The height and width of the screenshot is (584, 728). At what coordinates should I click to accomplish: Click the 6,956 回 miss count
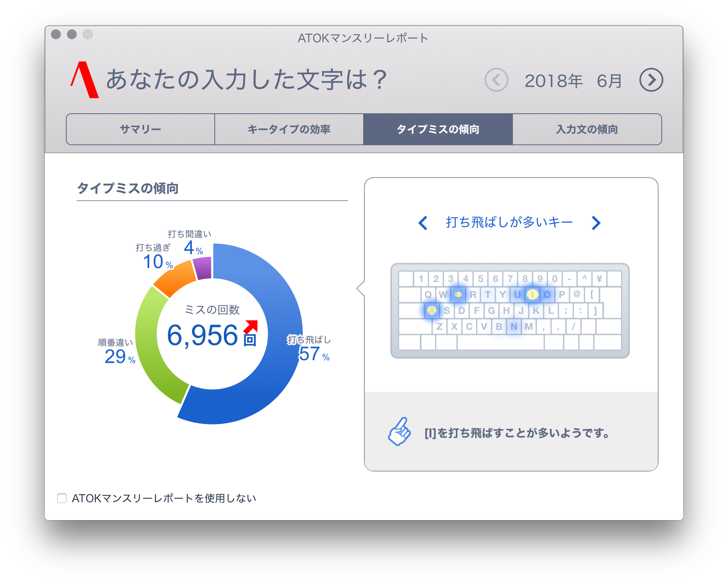[212, 335]
